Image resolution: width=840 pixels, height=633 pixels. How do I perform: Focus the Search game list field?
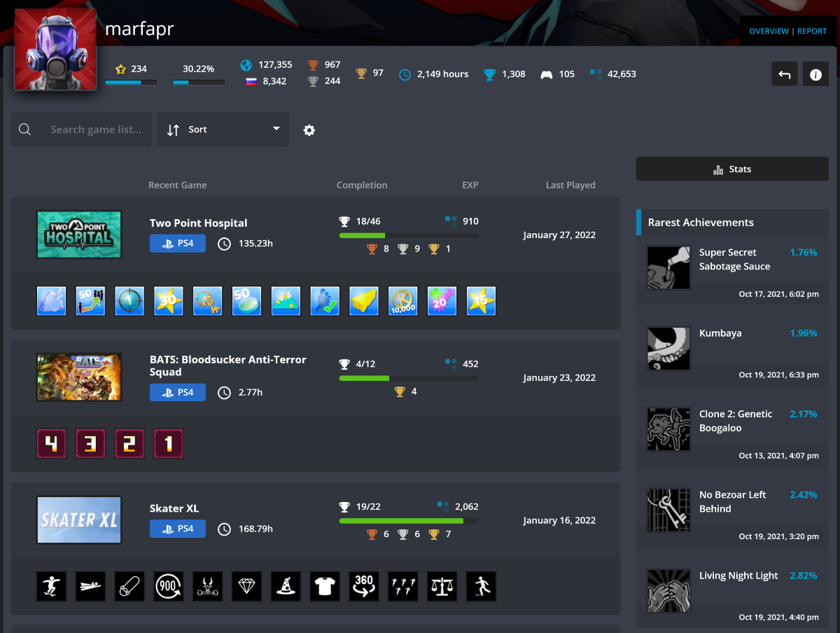81,130
